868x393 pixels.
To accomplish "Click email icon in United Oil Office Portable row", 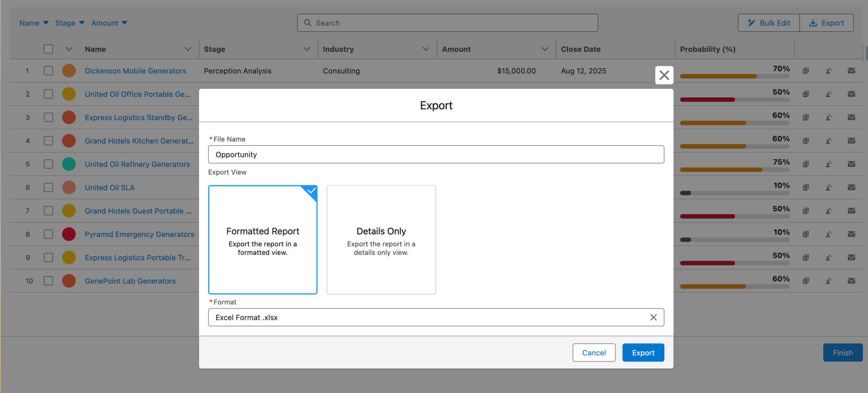I will (851, 94).
